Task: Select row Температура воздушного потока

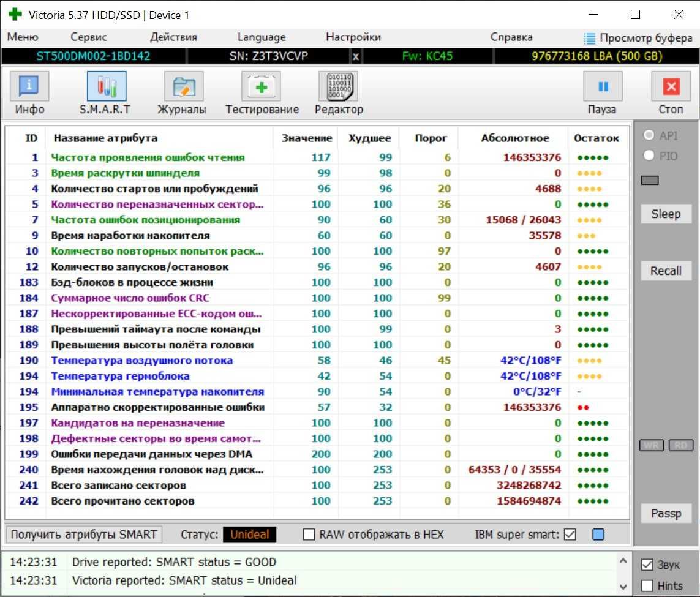Action: pos(317,361)
